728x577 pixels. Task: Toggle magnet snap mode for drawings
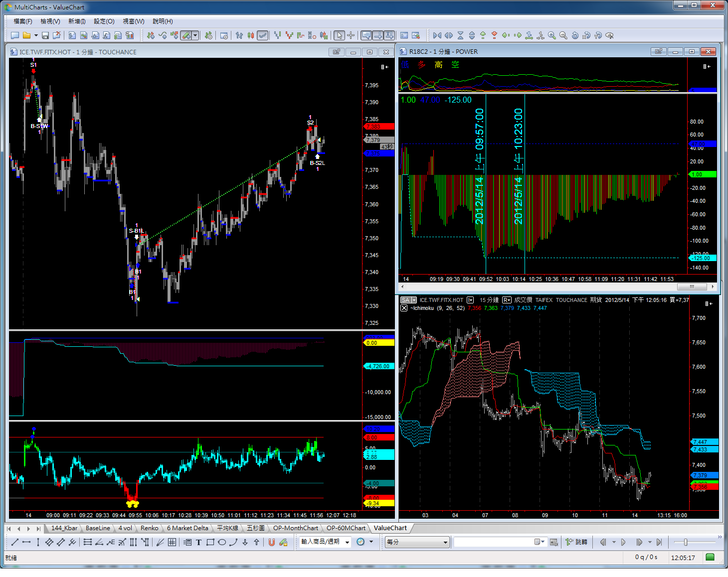point(271,542)
